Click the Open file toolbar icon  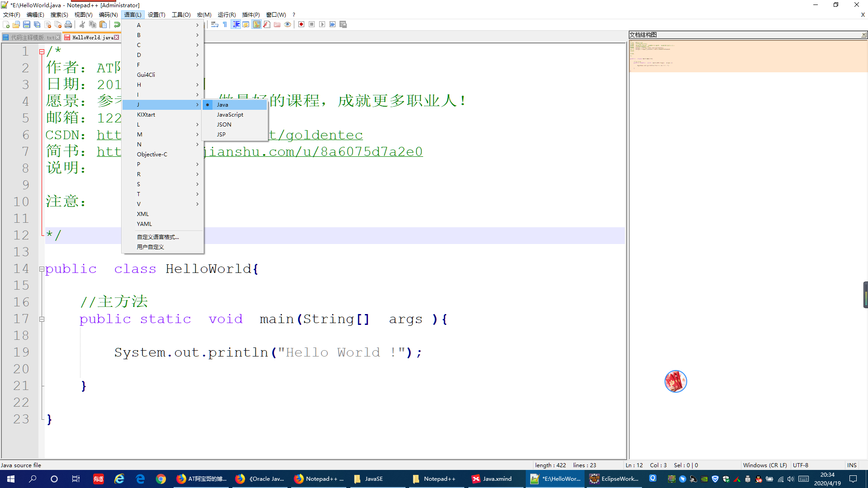coord(16,24)
